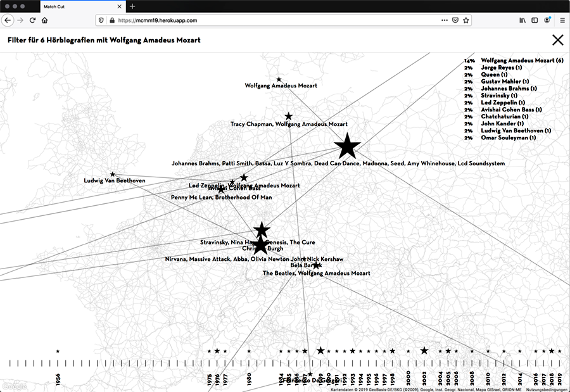Click the browser forward arrow
The width and height of the screenshot is (570, 392).
tap(20, 20)
